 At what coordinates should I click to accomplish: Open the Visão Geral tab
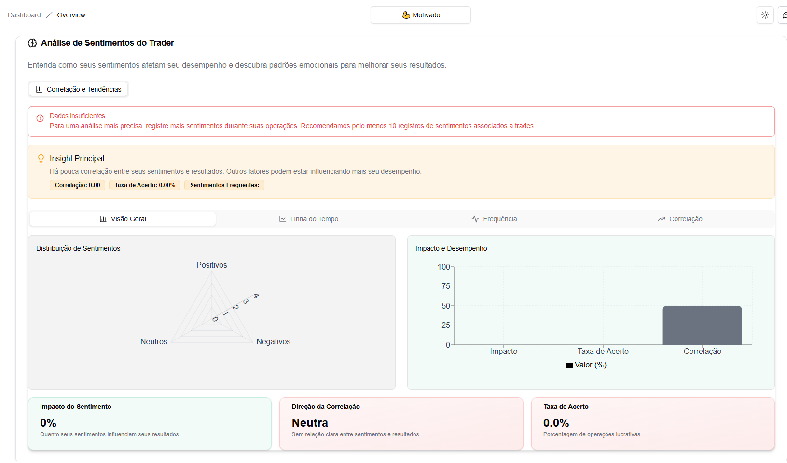pyautogui.click(x=123, y=219)
